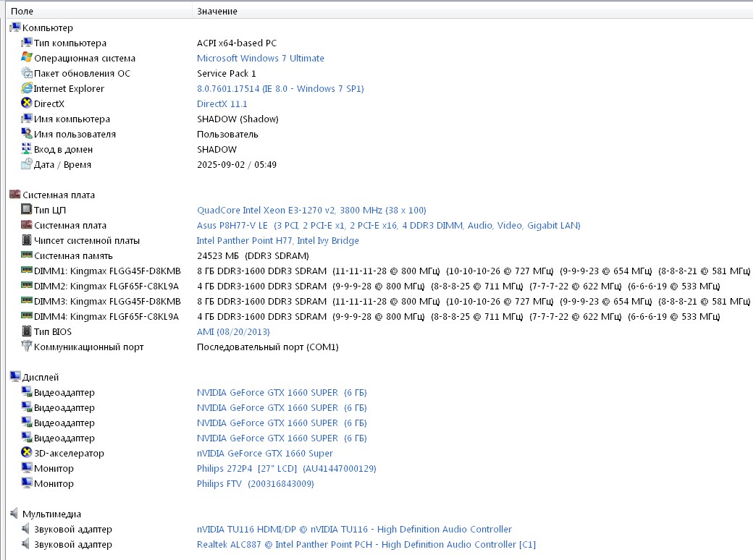Viewport: 753px width, 560px height.
Task: Select the Системная память field label
Action: 73,256
